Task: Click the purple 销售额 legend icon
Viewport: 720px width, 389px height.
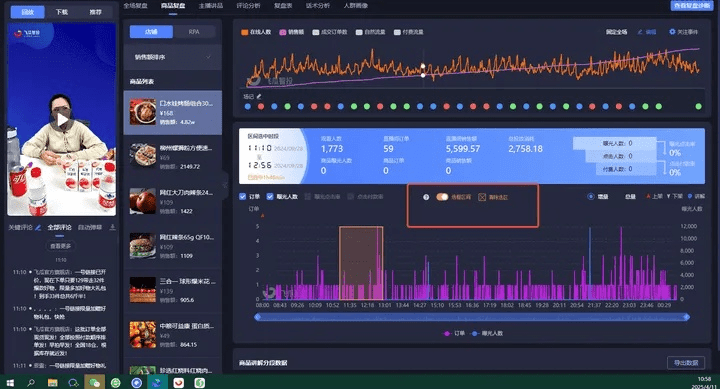Action: coord(283,32)
